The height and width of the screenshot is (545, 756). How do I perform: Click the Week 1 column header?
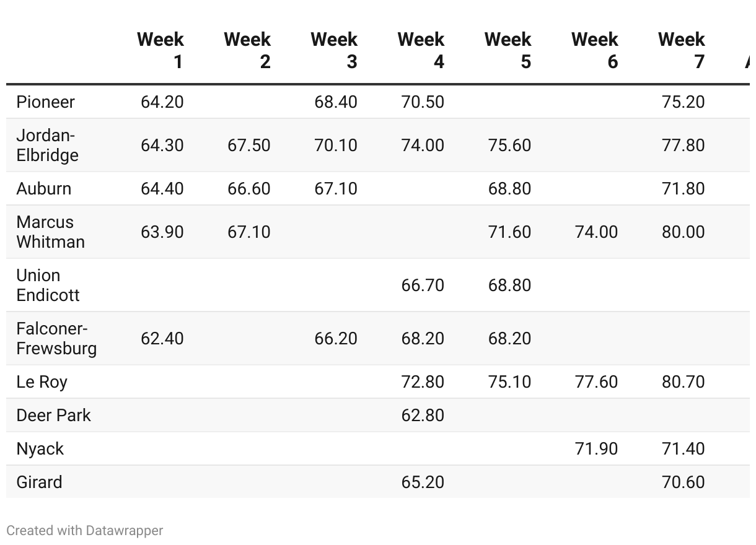160,50
